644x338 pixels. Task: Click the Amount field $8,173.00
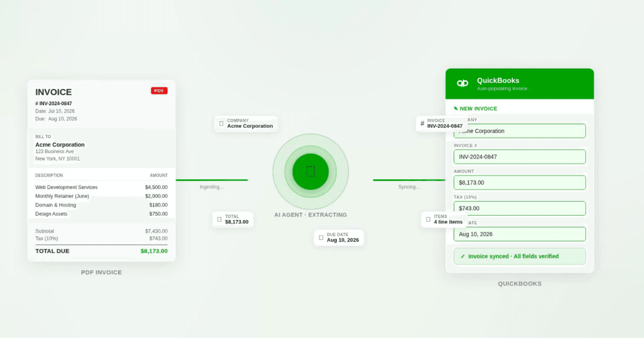tap(519, 182)
